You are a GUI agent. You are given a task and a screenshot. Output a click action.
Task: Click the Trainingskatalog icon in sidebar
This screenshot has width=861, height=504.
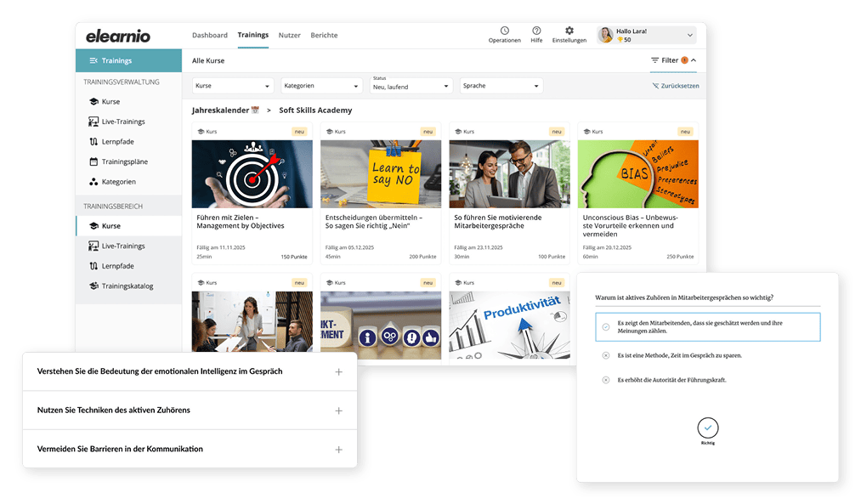point(93,286)
